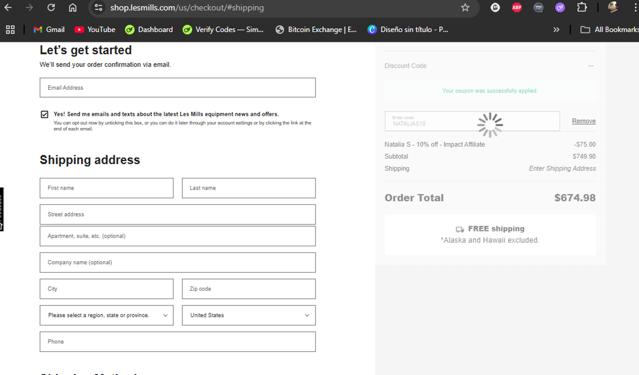Bookmark this page with the star icon
This screenshot has height=375, width=639.
465,7
